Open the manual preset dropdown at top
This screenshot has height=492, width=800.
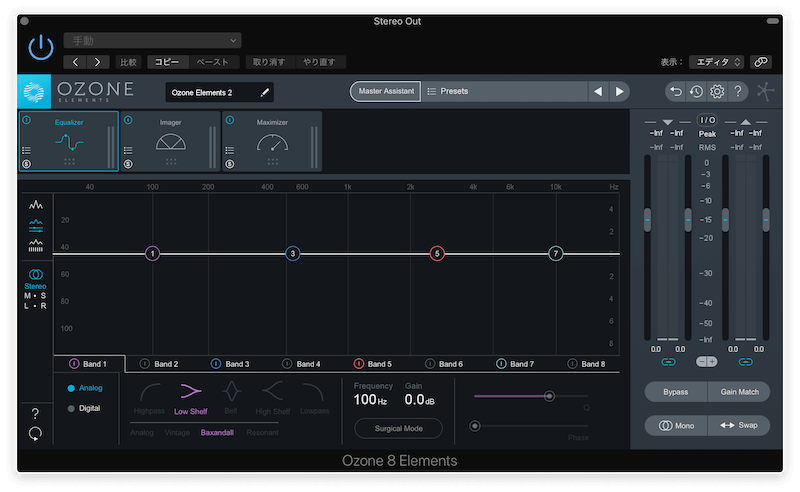click(153, 40)
